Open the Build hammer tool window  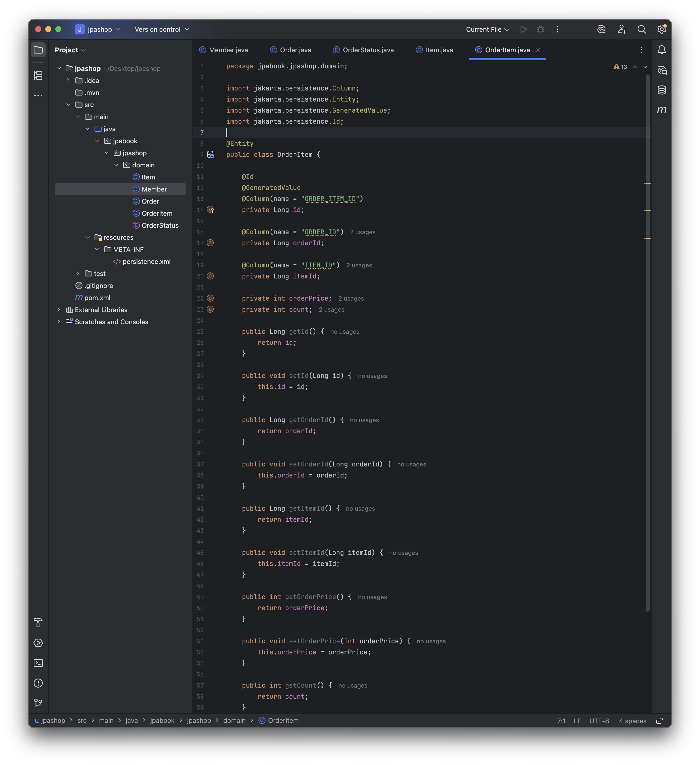click(x=38, y=623)
